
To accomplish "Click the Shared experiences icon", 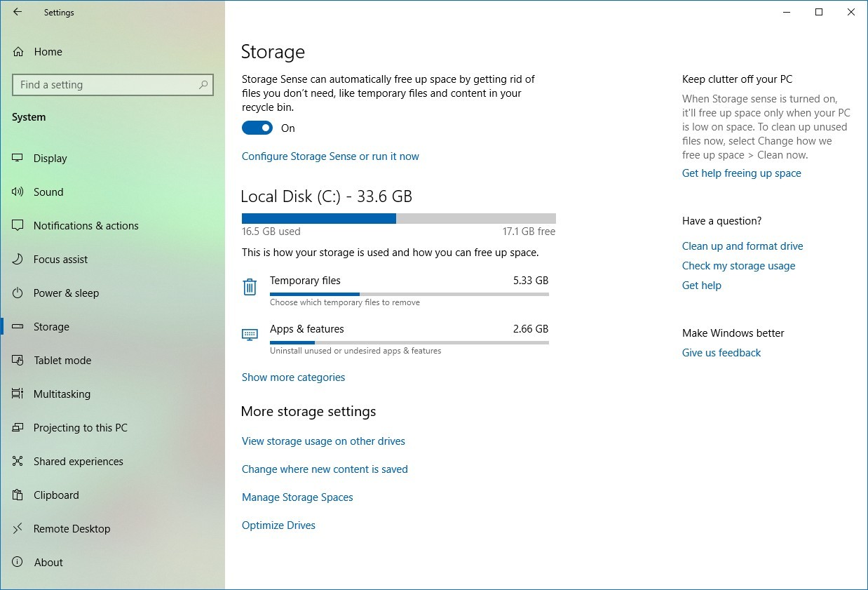I will click(x=18, y=462).
